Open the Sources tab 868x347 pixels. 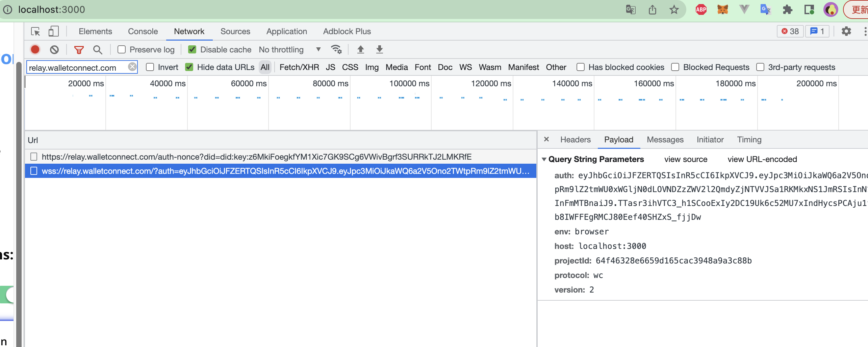[x=235, y=31]
